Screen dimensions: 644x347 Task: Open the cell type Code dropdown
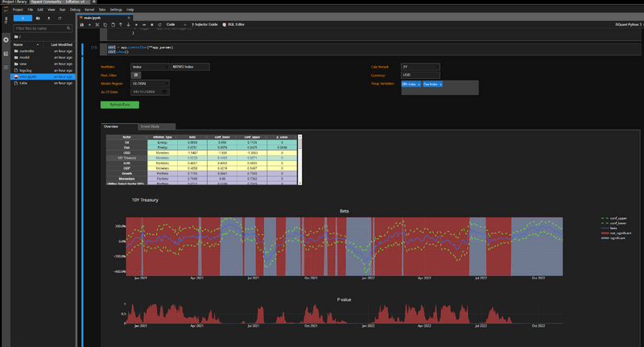click(x=175, y=25)
